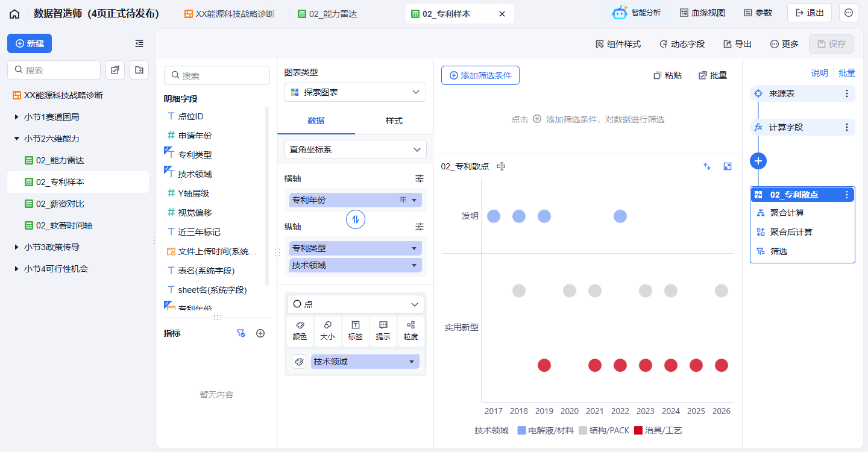Screen dimensions: 868x452
Task: Switch to the 02_能力雷达 top tab
Action: [327, 14]
